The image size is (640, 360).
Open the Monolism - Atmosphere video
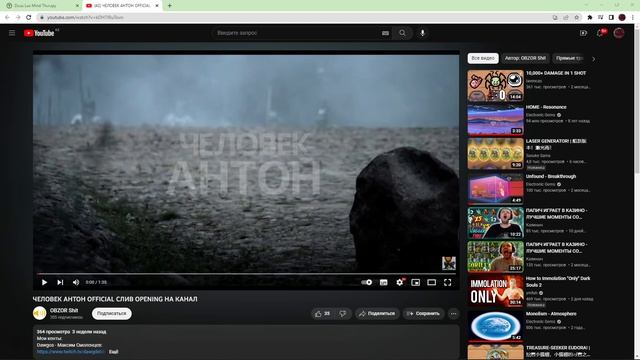coord(496,326)
